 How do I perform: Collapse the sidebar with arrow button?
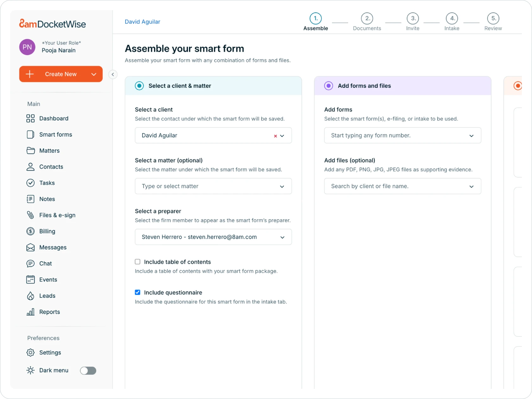tap(113, 74)
